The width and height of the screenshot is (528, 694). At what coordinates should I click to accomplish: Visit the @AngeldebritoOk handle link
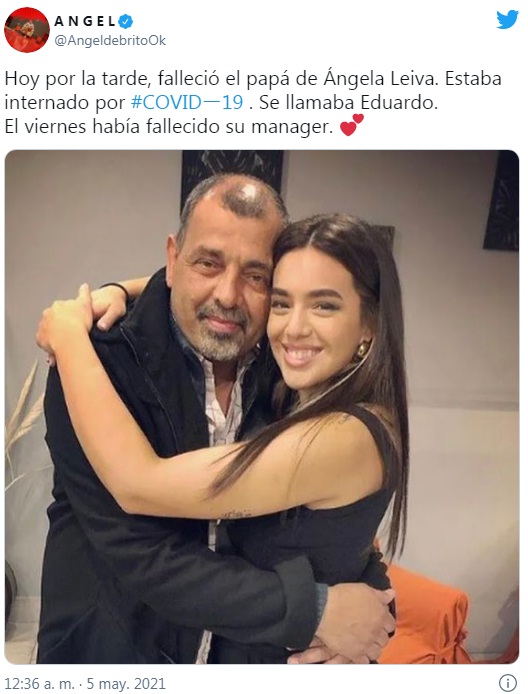[x=110, y=41]
